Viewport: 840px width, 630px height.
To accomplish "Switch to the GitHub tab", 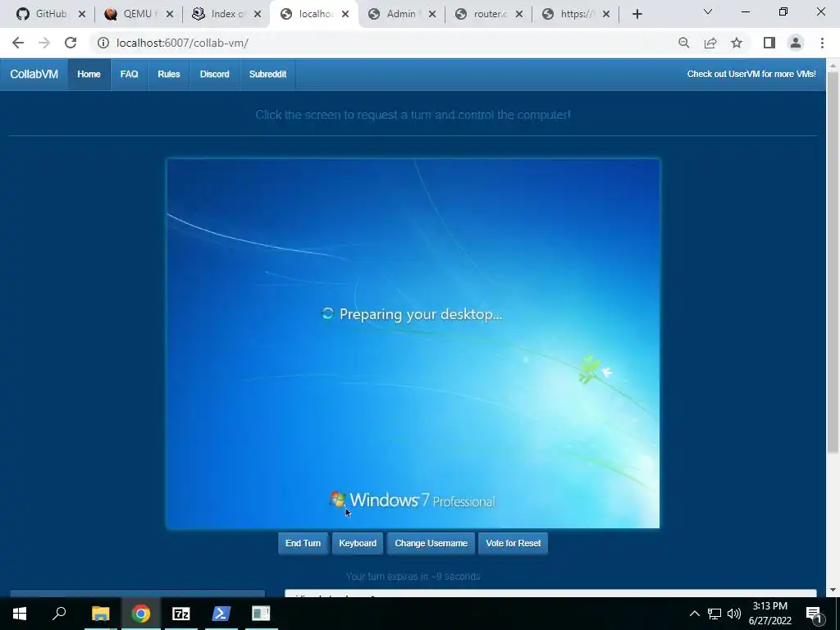I will click(x=50, y=14).
